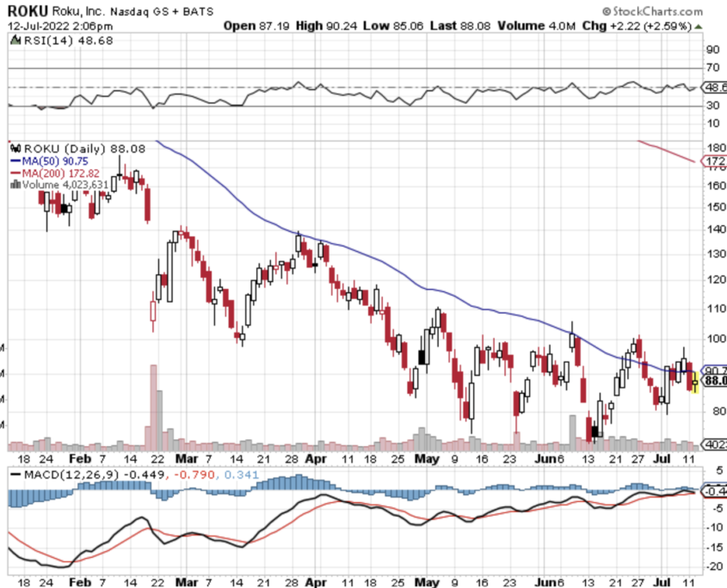This screenshot has width=727, height=588.
Task: Click the MACD -0.44 value tag on right axis
Action: pos(715,491)
